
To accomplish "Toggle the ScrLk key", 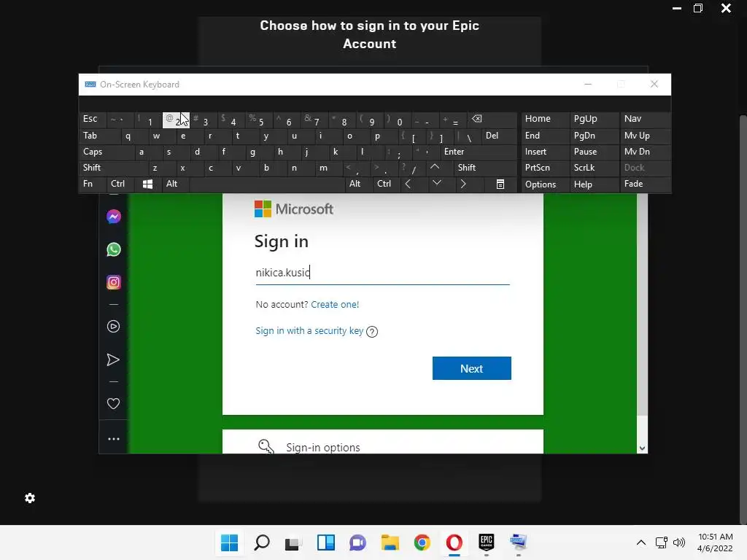I will coord(594,168).
